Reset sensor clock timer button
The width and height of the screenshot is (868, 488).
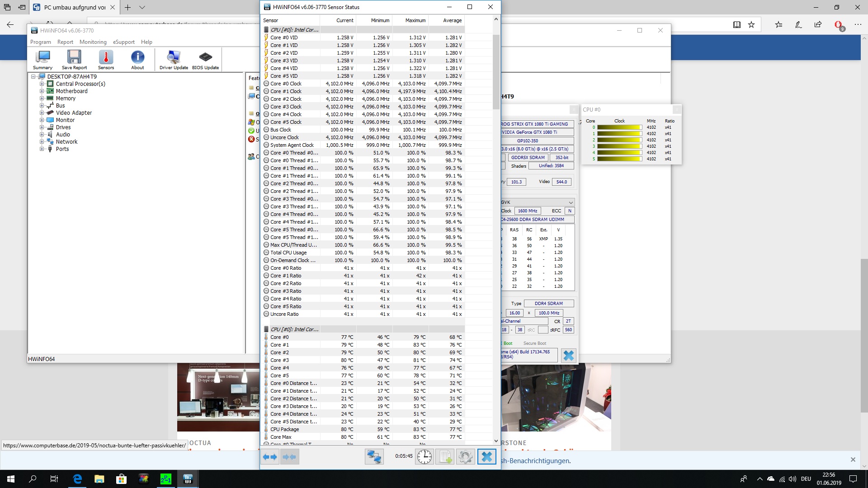[424, 457]
